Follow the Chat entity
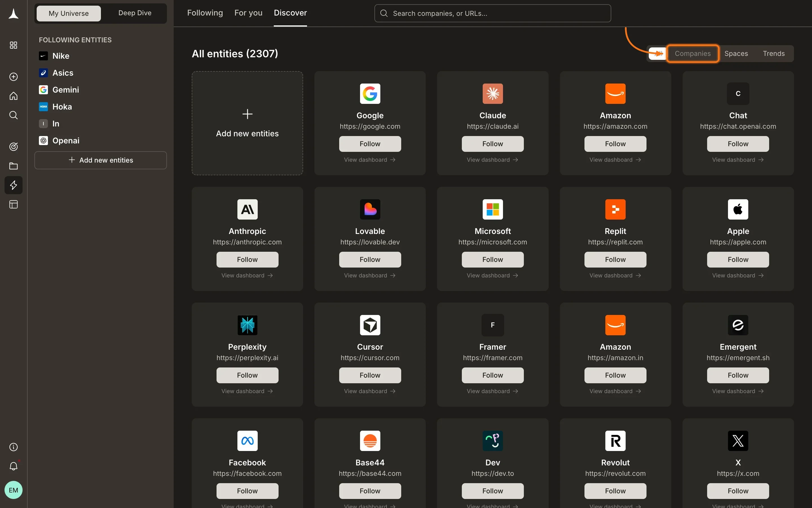 738,144
